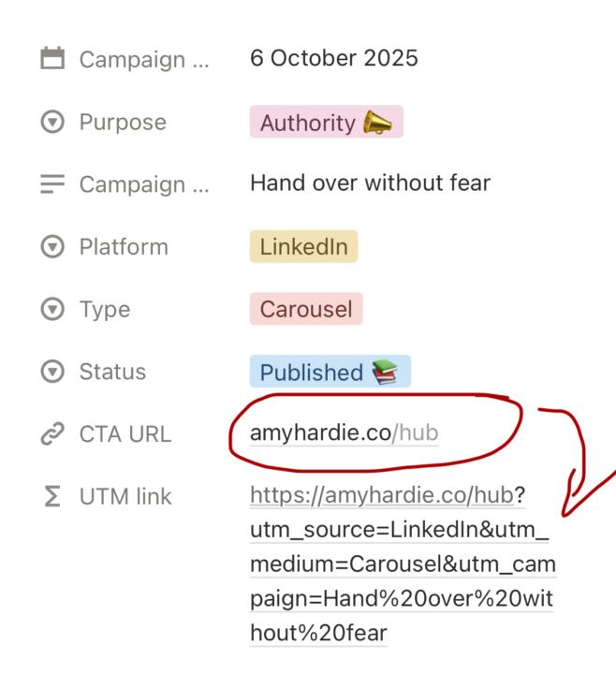
Task: Click the Platform property label
Action: 124,247
